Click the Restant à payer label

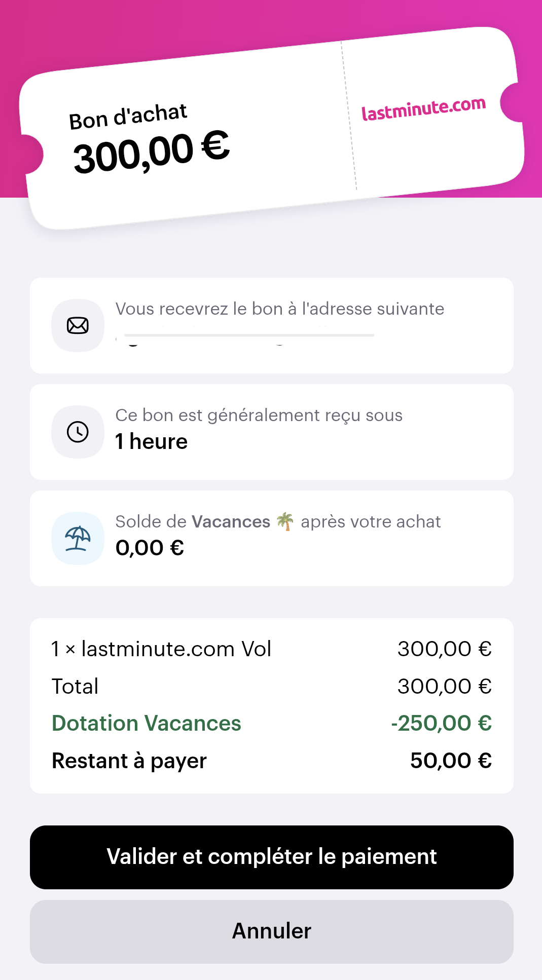click(x=129, y=761)
